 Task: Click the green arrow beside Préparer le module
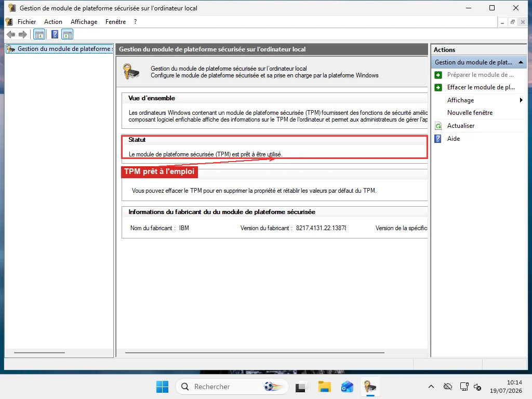pyautogui.click(x=438, y=75)
